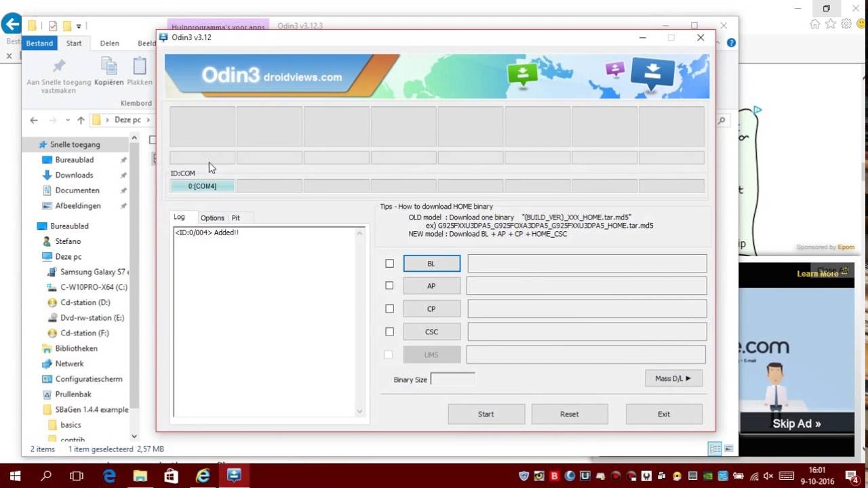Go up one folder level in Explorer
The width and height of the screenshot is (868, 488).
(x=81, y=120)
